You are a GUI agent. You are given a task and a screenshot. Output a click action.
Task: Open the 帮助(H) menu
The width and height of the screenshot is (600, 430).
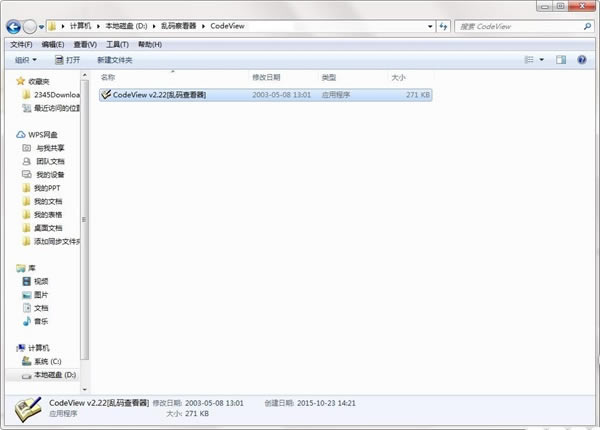pos(150,45)
